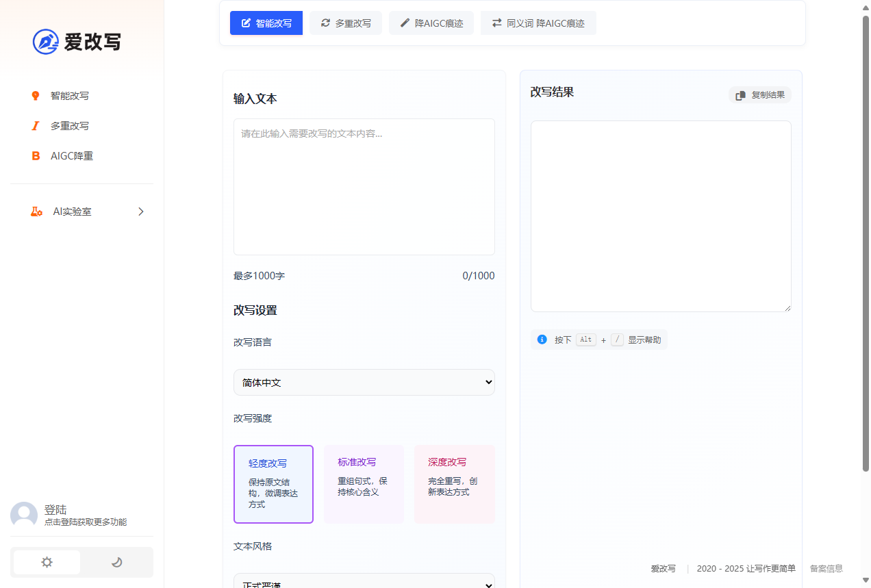Click the italic I icon for 多重改写
Image resolution: width=871 pixels, height=588 pixels.
(x=36, y=126)
